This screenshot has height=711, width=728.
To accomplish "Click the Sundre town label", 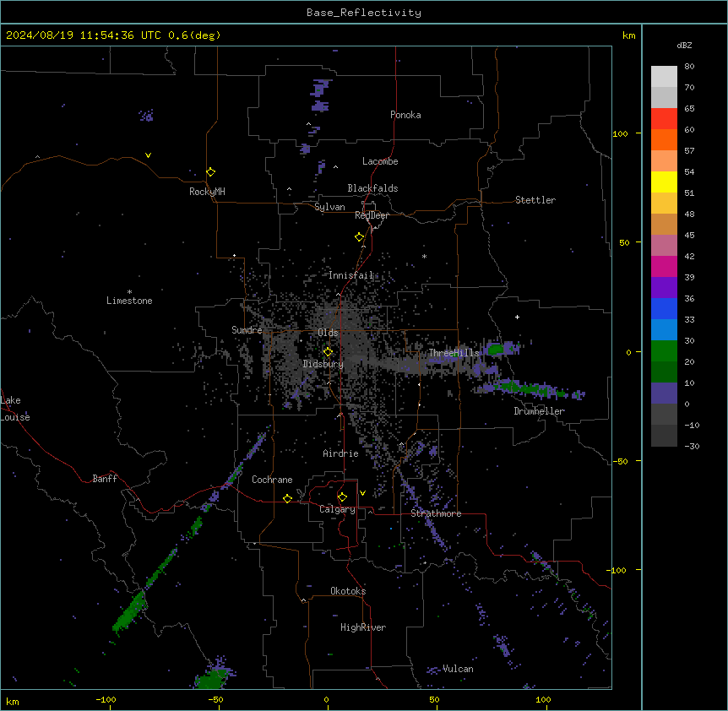I will click(247, 330).
